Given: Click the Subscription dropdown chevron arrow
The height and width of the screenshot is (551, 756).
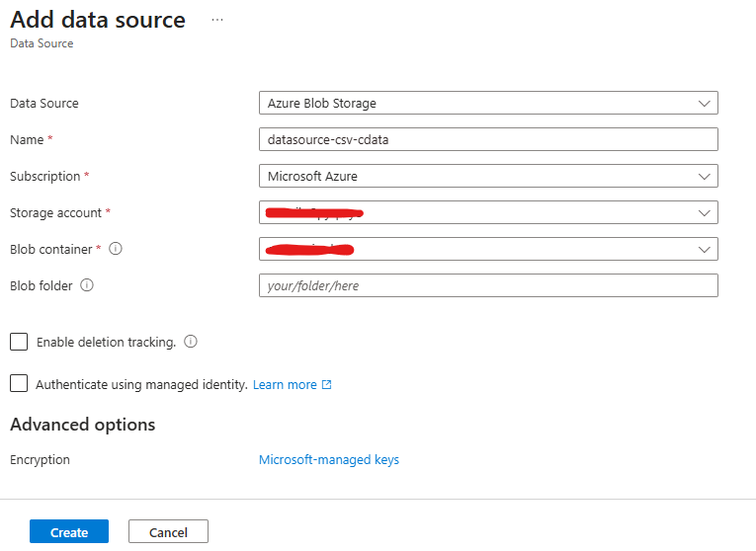Looking at the screenshot, I should (704, 176).
